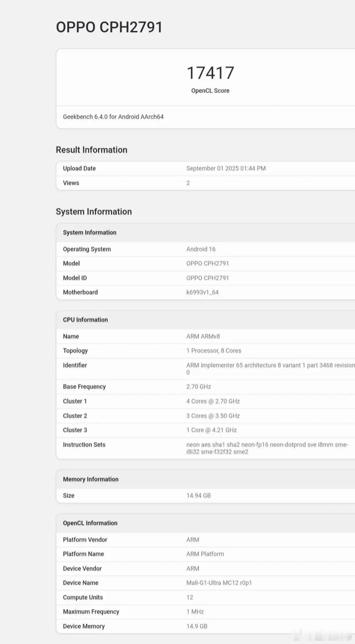The image size is (355, 644).
Task: Click the Compute Units label
Action: tap(83, 597)
